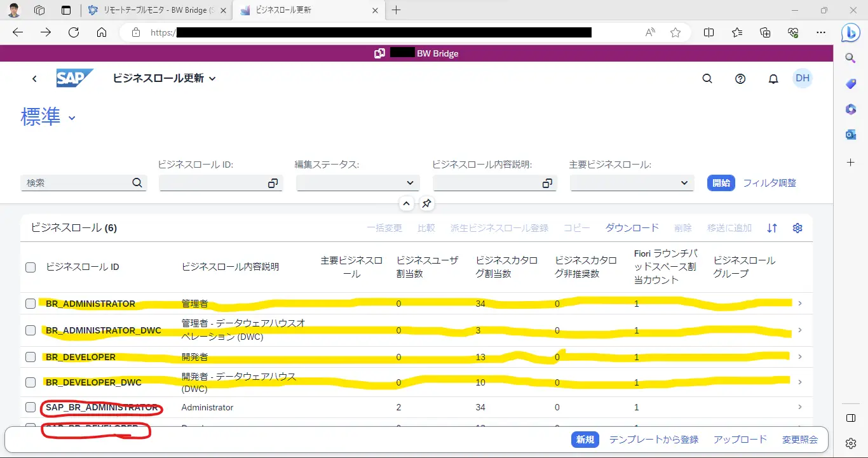Open value help for ビジネスロール ID

click(x=273, y=183)
